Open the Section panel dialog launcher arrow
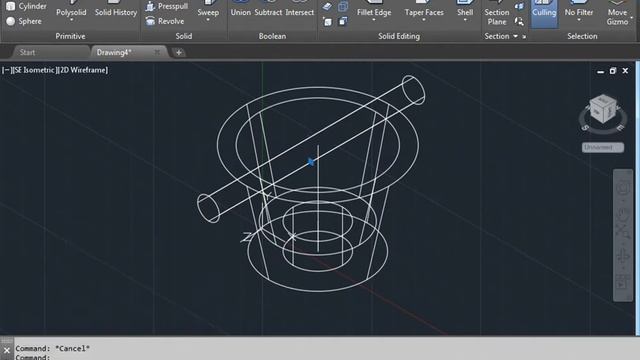640x360 pixels. pos(524,37)
